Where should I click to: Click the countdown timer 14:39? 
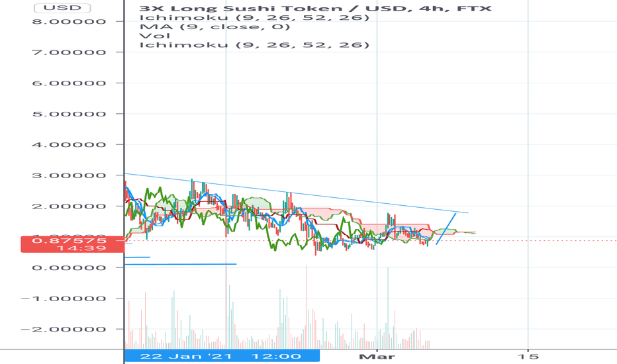pyautogui.click(x=81, y=248)
